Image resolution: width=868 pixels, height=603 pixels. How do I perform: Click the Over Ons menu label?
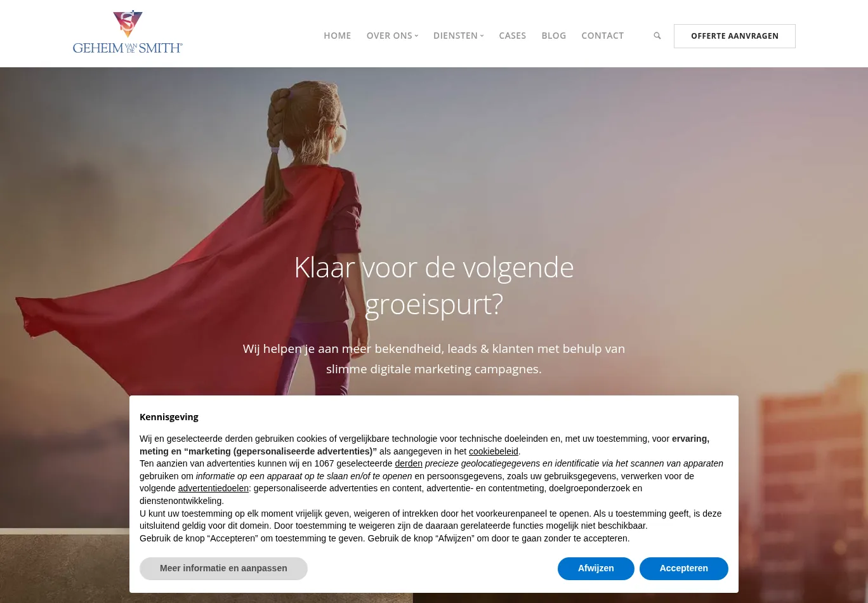tap(390, 36)
